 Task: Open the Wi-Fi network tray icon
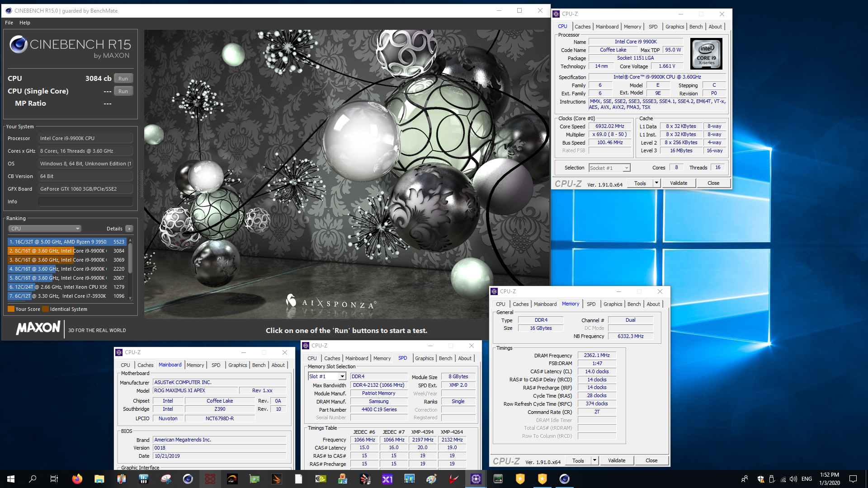(783, 479)
